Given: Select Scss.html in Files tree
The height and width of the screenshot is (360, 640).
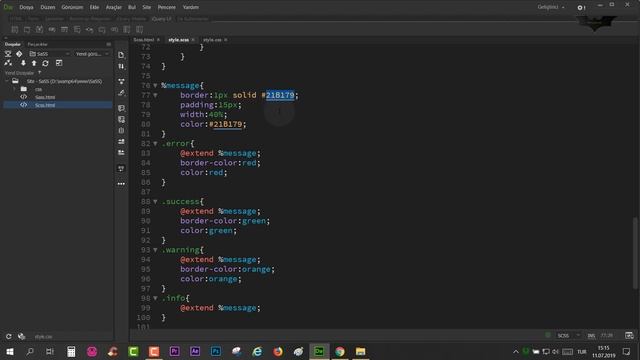Looking at the screenshot, I should click(45, 105).
